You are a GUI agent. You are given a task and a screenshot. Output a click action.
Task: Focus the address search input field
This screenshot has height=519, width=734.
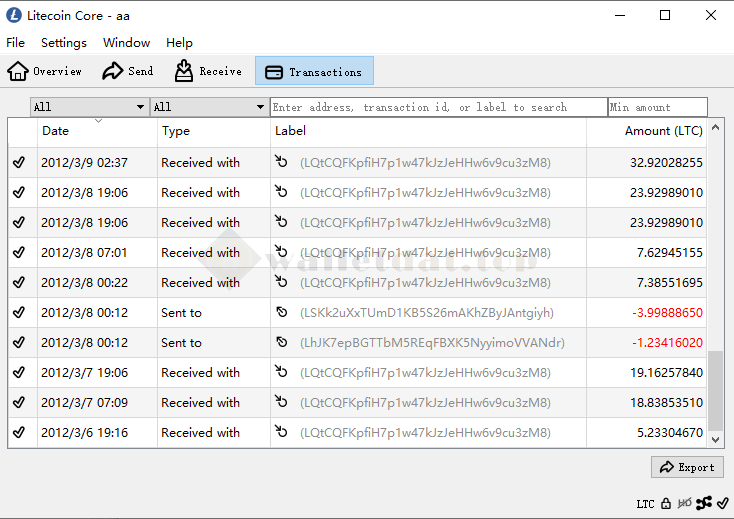pos(438,107)
